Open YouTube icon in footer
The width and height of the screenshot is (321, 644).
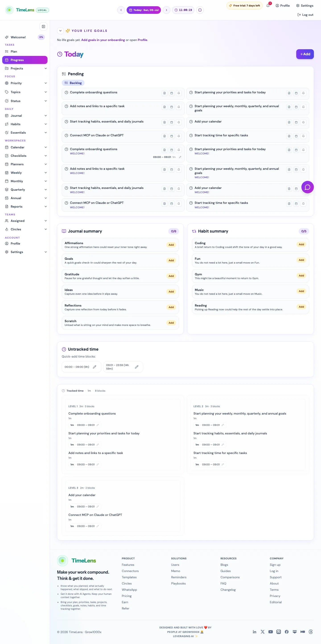pyautogui.click(x=270, y=632)
